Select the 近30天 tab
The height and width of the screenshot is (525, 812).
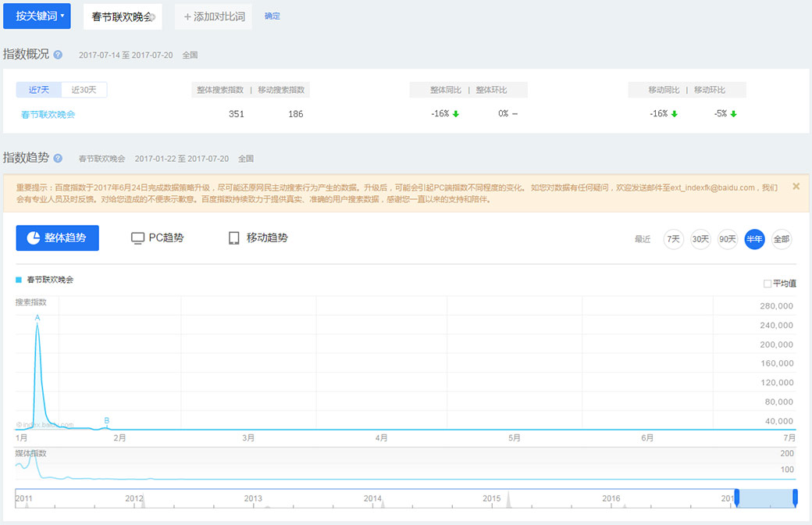pyautogui.click(x=84, y=90)
